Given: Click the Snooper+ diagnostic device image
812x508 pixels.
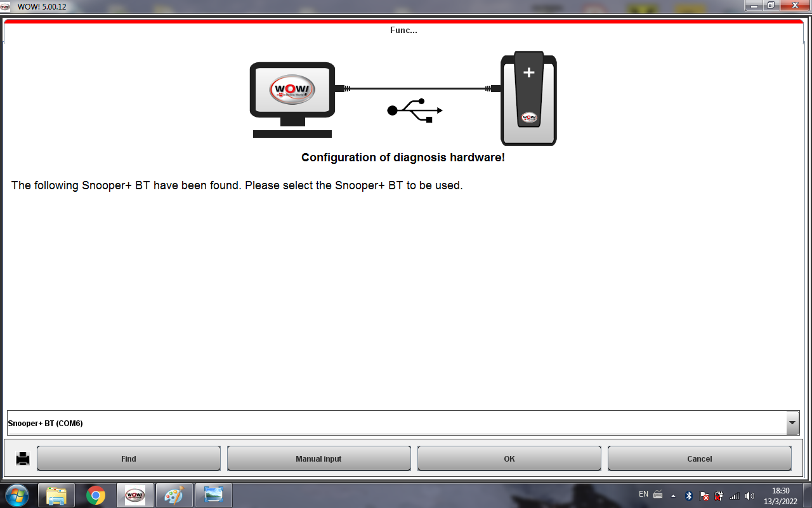Looking at the screenshot, I should tap(528, 98).
